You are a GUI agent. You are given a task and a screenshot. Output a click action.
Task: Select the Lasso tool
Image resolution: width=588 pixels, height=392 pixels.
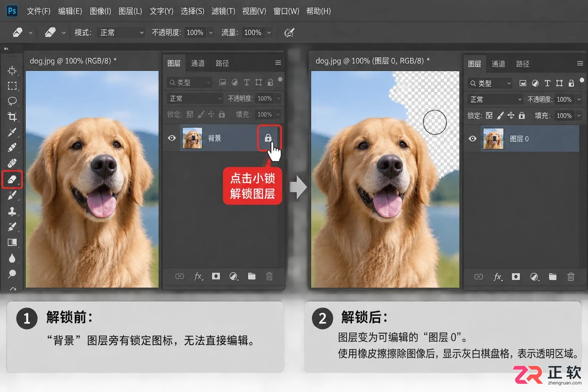12,101
